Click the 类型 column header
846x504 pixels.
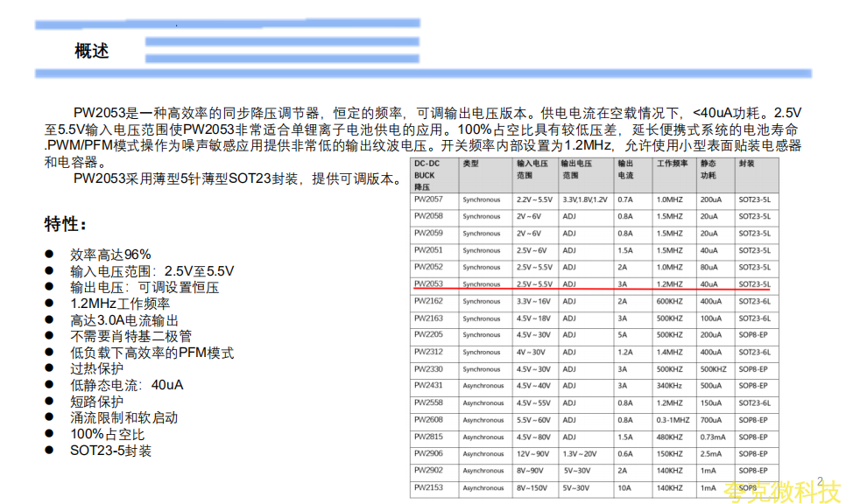tap(471, 164)
